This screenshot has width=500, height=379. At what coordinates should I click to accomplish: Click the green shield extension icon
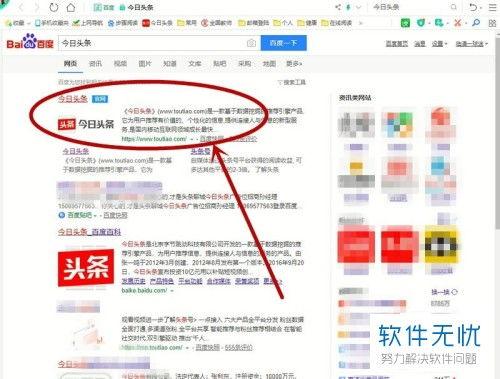(421, 23)
